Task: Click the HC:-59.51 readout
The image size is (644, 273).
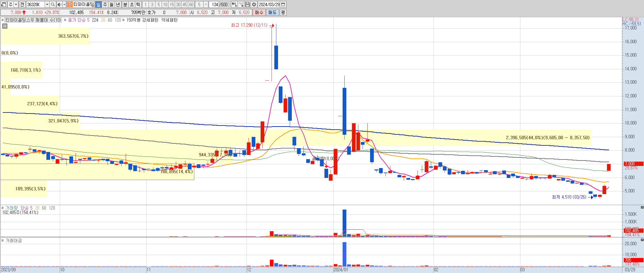Action: point(632,24)
